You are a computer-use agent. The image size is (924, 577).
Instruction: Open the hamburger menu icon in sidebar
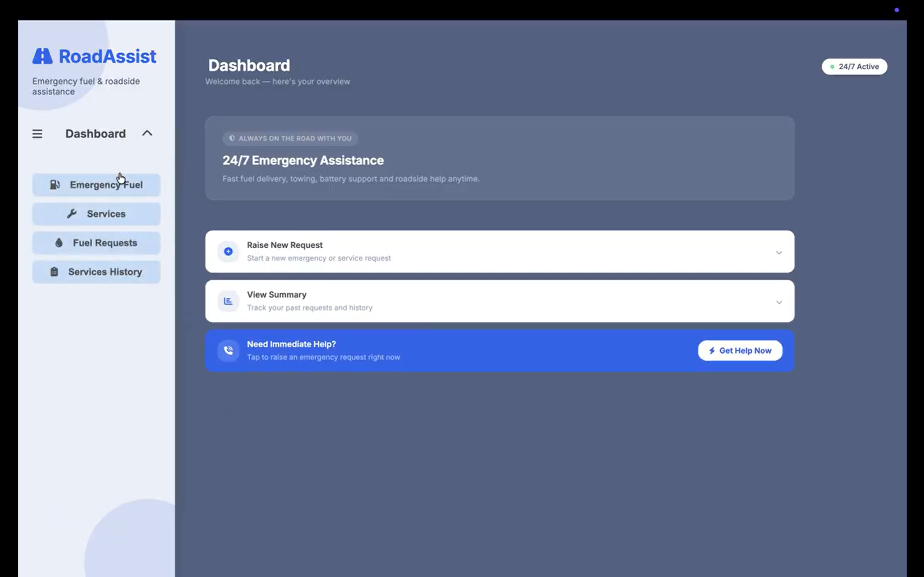coord(37,134)
